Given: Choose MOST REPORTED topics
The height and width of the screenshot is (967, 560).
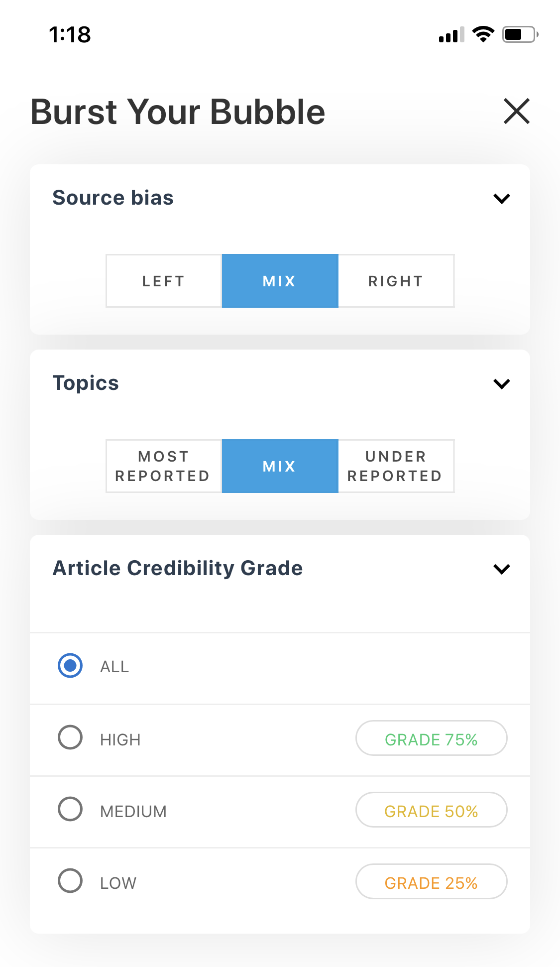Looking at the screenshot, I should pos(164,466).
